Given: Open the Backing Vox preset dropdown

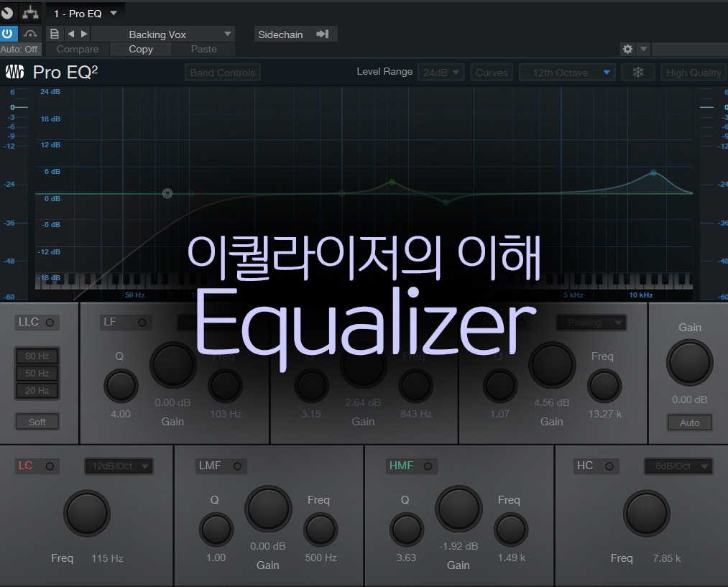Looking at the screenshot, I should pos(163,34).
